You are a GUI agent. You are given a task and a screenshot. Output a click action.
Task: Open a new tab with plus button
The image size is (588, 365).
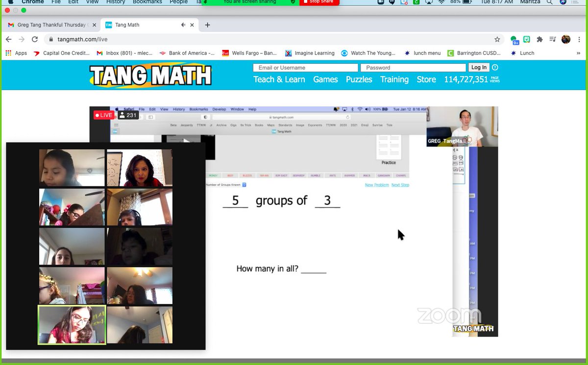(207, 25)
